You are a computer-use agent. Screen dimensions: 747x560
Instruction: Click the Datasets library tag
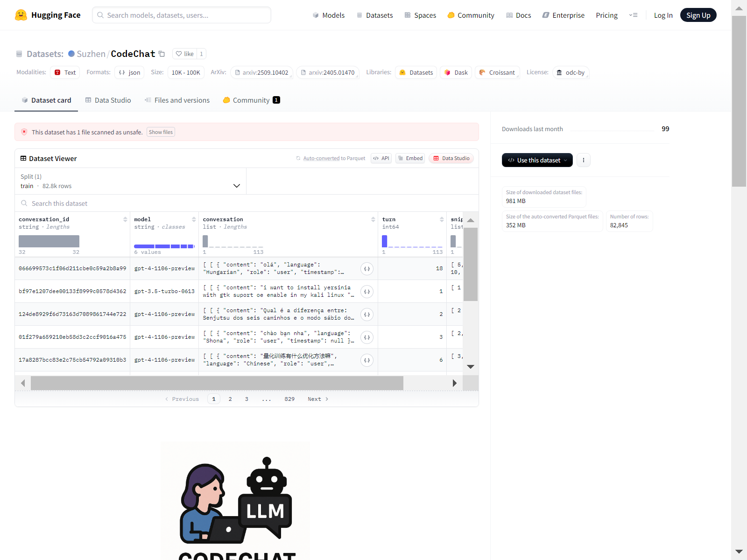pyautogui.click(x=416, y=72)
